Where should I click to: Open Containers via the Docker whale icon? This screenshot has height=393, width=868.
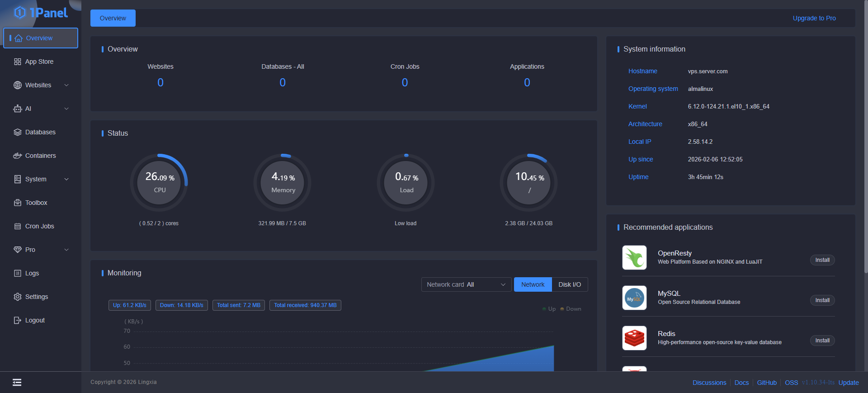click(18, 156)
